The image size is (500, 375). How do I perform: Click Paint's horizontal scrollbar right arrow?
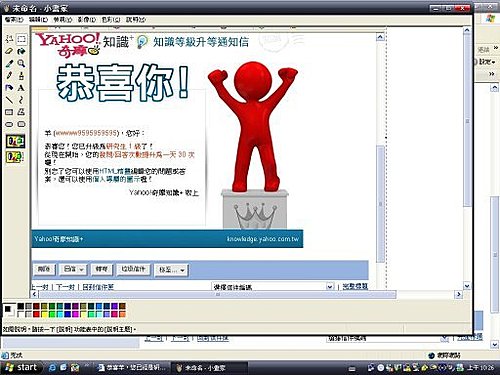(x=459, y=294)
